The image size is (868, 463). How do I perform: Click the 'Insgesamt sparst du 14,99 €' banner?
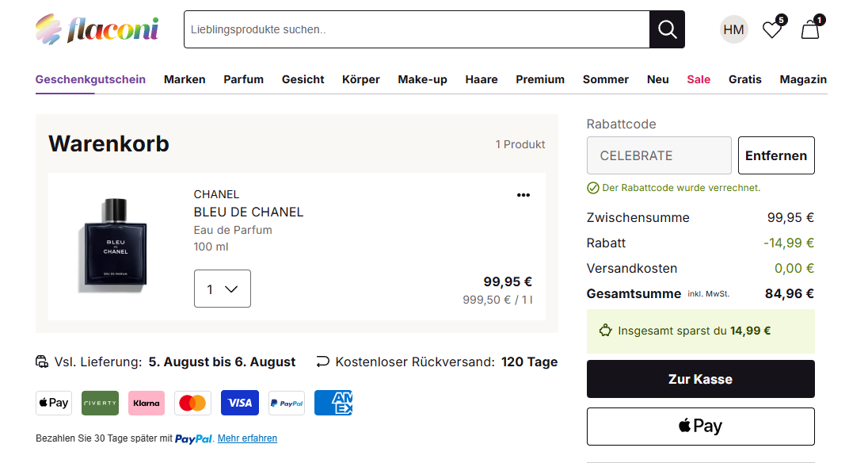tap(700, 331)
